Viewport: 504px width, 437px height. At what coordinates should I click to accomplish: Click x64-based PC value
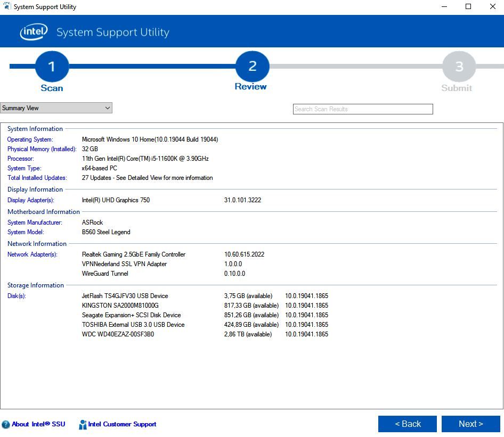pos(99,168)
